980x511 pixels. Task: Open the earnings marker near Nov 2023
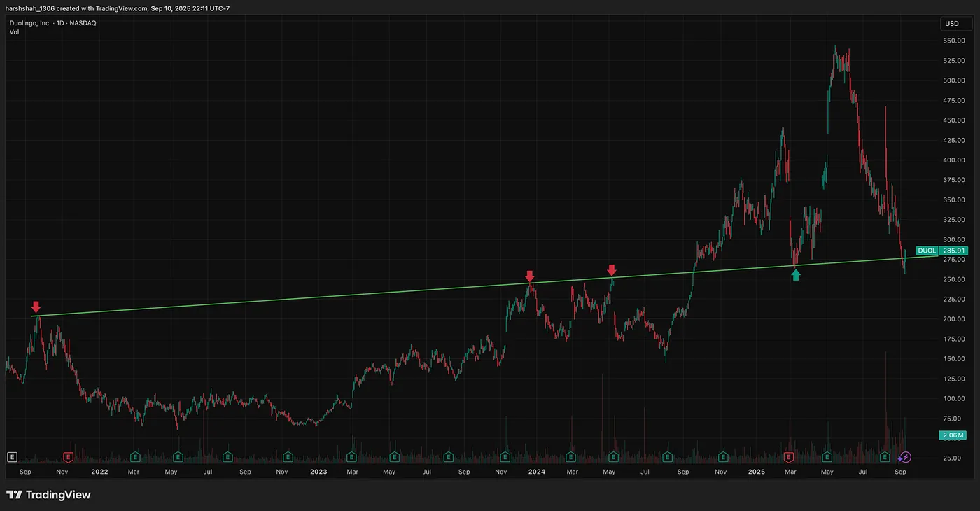[505, 457]
